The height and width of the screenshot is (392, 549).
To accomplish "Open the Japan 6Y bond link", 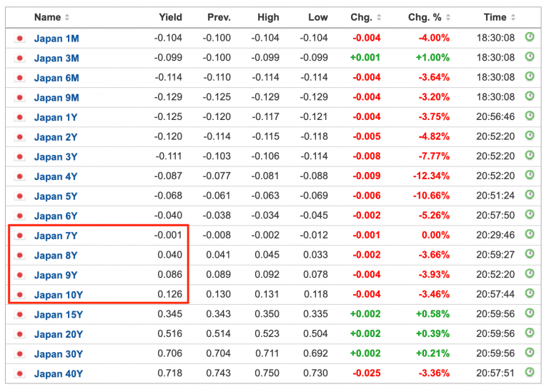I will (56, 216).
